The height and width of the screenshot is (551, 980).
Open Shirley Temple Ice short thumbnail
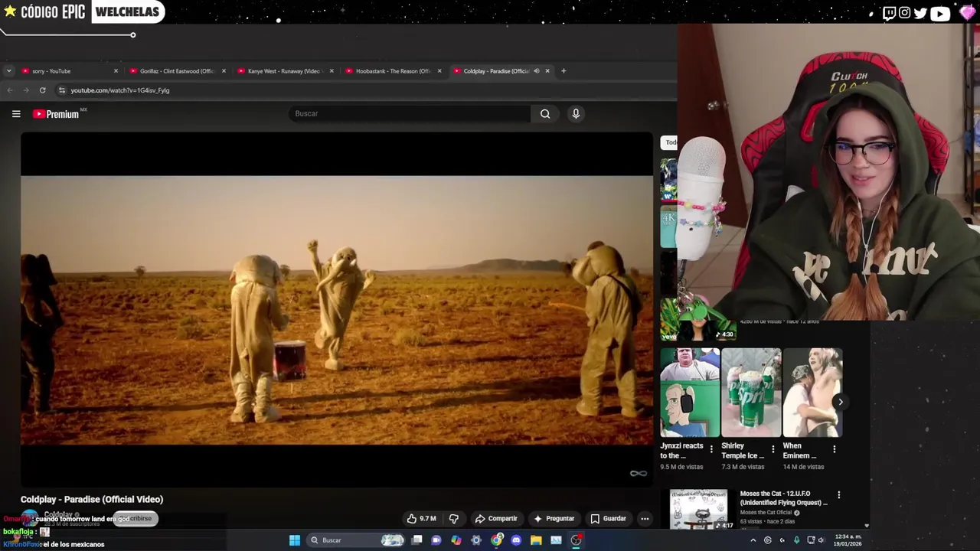coord(751,393)
